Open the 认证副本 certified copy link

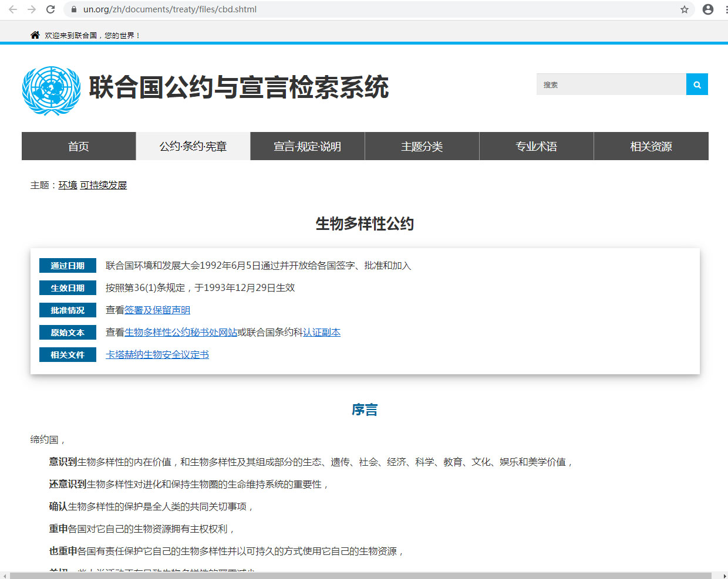coord(322,333)
